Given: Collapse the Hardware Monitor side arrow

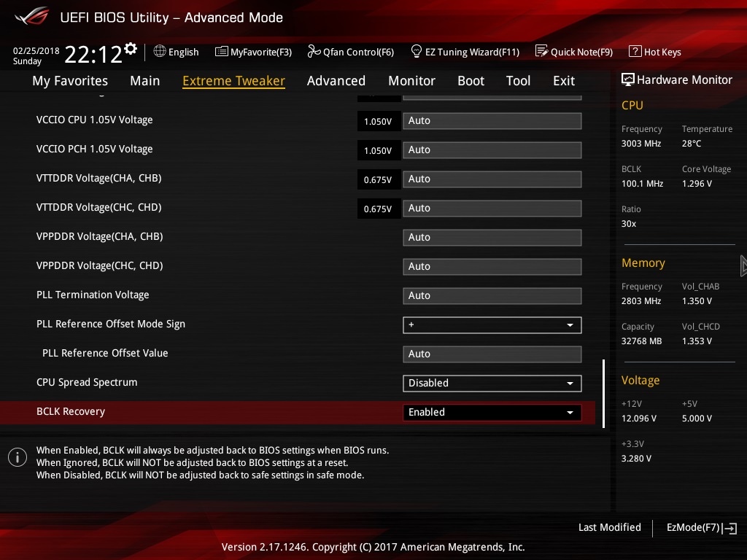Looking at the screenshot, I should 743,265.
